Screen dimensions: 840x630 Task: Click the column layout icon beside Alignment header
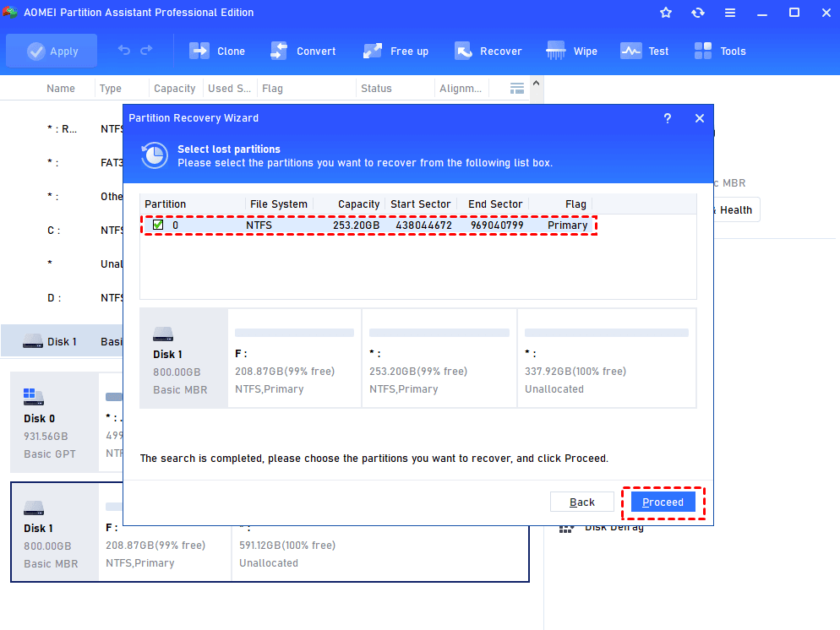point(517,89)
